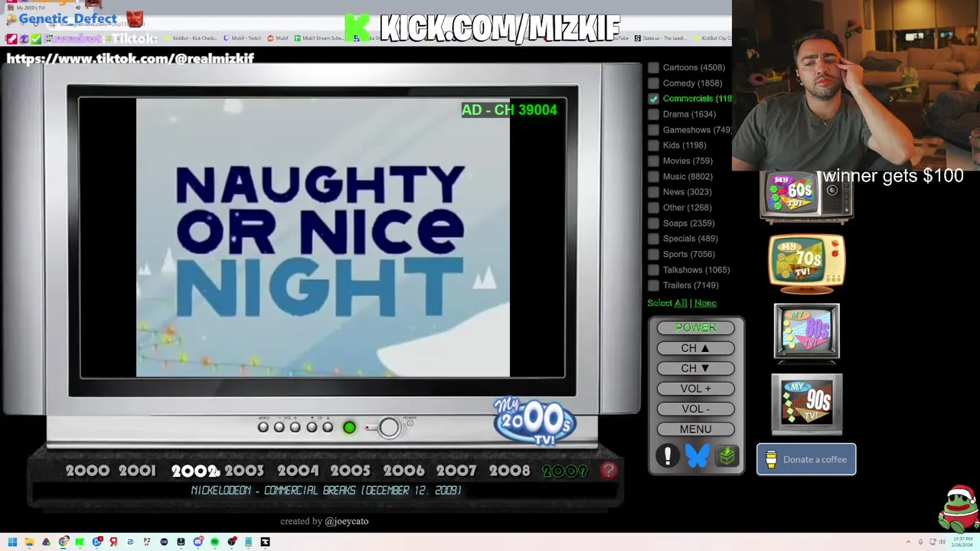Click the exclamation mark icon on the remote

pyautogui.click(x=668, y=456)
